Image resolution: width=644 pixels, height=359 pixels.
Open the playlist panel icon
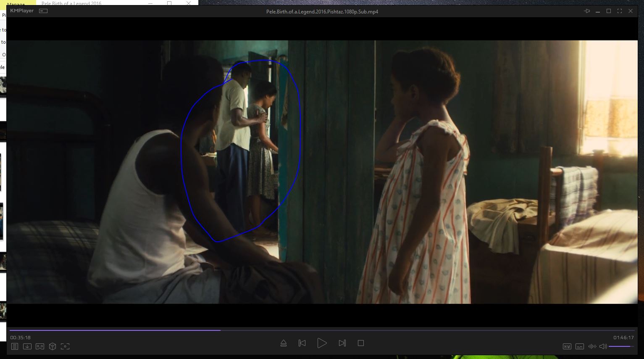[15, 346]
